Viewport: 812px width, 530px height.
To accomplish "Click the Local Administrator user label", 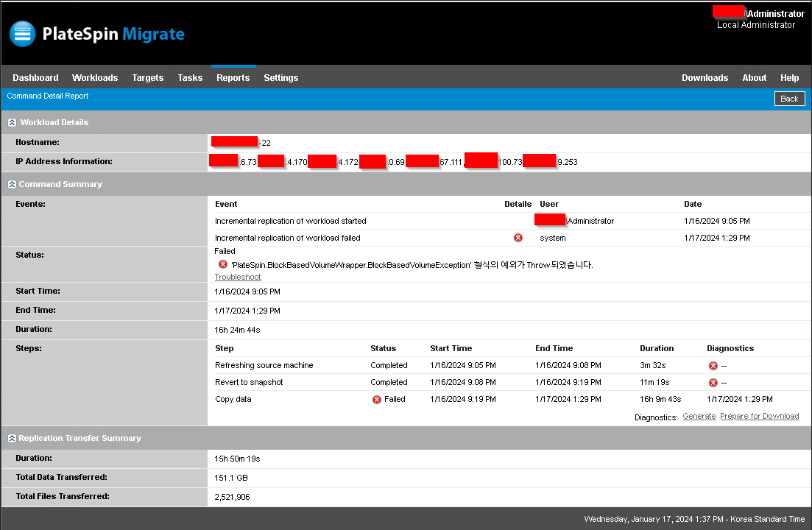I will pos(755,25).
